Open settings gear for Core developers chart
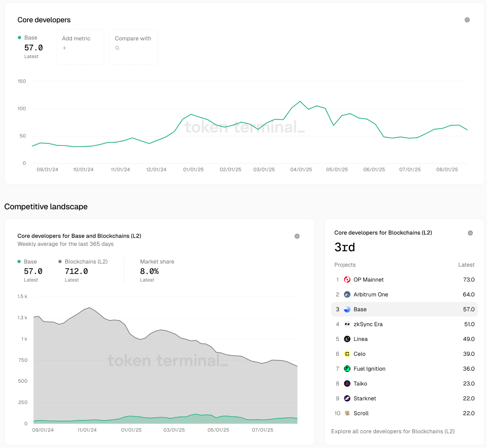 (x=467, y=20)
